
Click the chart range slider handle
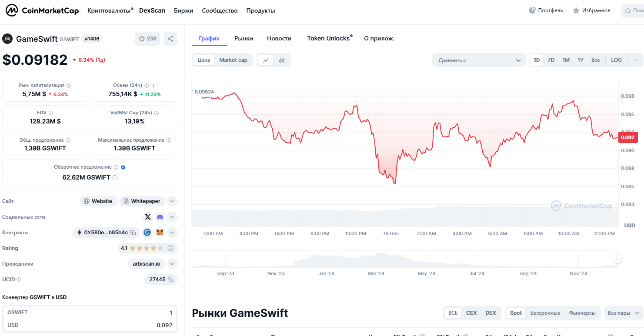(617, 259)
